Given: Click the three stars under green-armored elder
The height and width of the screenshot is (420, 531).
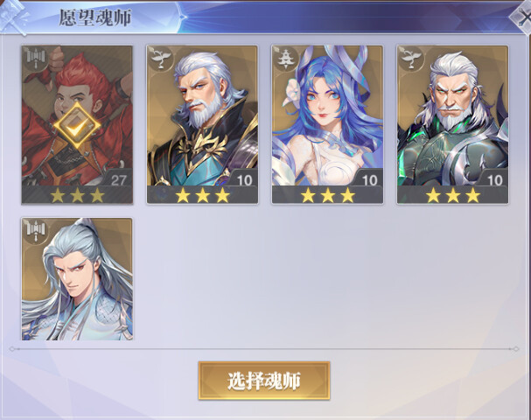Looking at the screenshot, I should coord(453,195).
